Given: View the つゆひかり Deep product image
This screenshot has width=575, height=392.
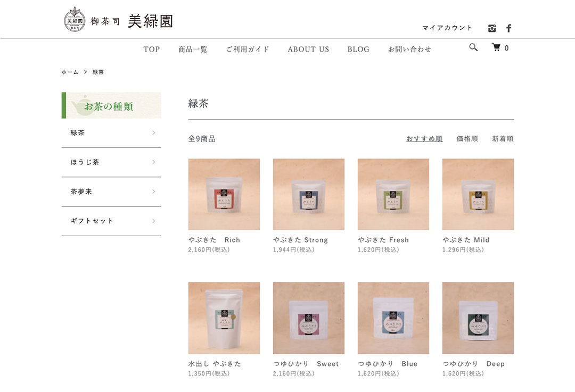Looking at the screenshot, I should (478, 318).
